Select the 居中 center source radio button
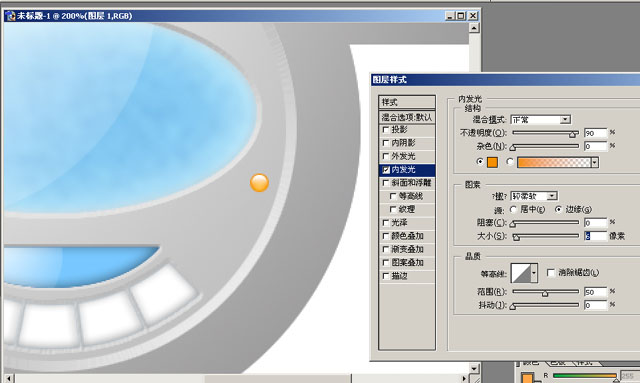The height and width of the screenshot is (383, 640). pos(513,209)
